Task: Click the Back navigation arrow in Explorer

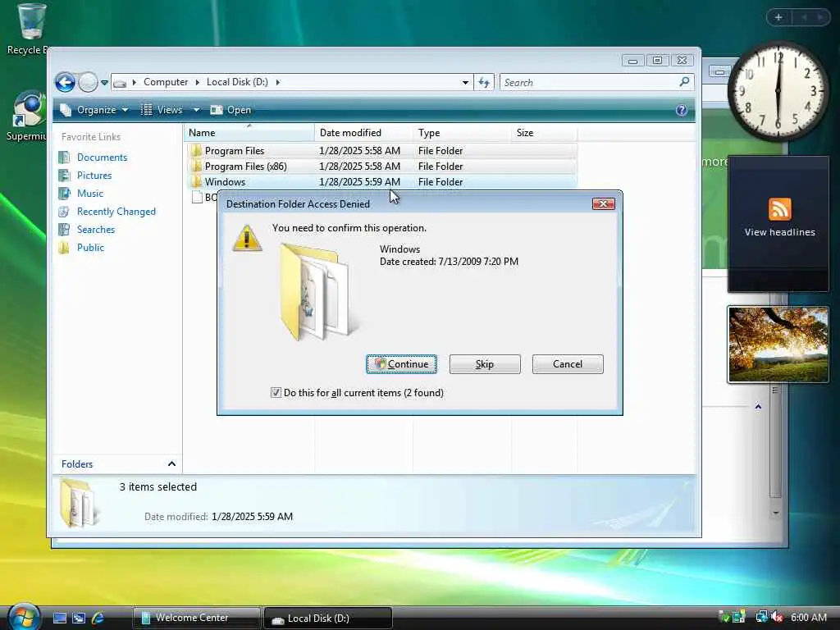Action: click(x=66, y=83)
